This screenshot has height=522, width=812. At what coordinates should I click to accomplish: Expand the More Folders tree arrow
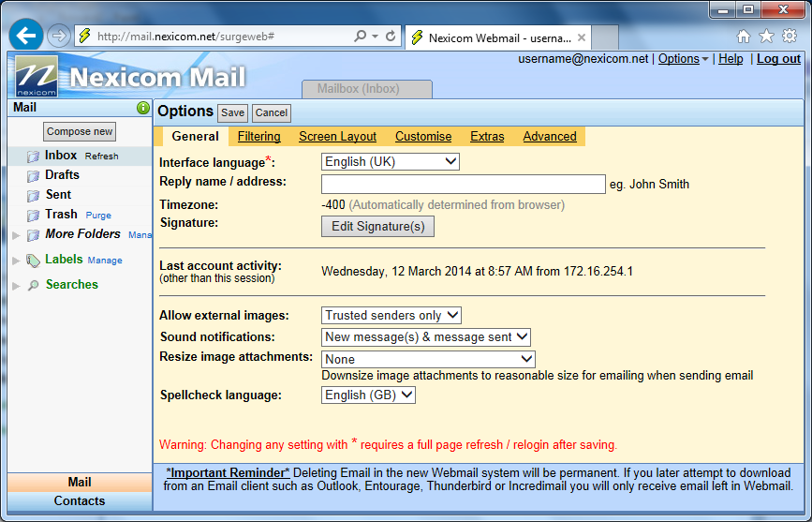click(16, 235)
